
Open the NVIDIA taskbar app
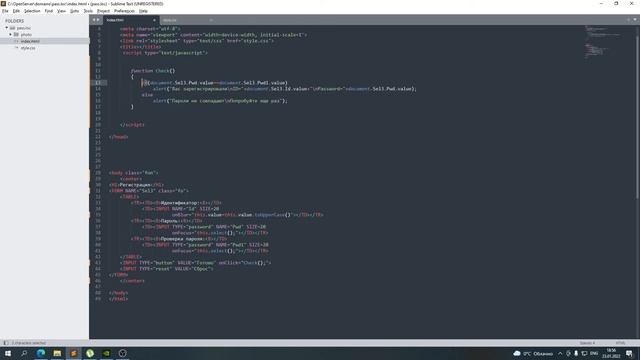pyautogui.click(x=106, y=353)
